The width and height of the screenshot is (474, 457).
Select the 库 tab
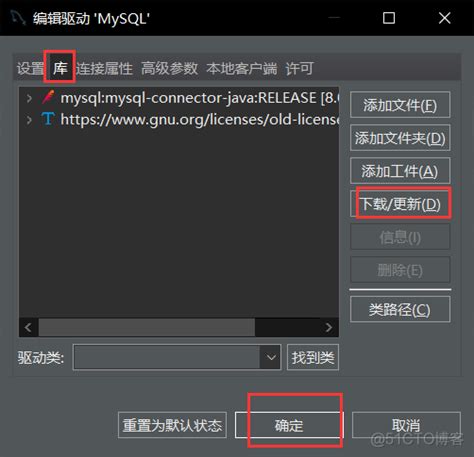click(x=60, y=68)
